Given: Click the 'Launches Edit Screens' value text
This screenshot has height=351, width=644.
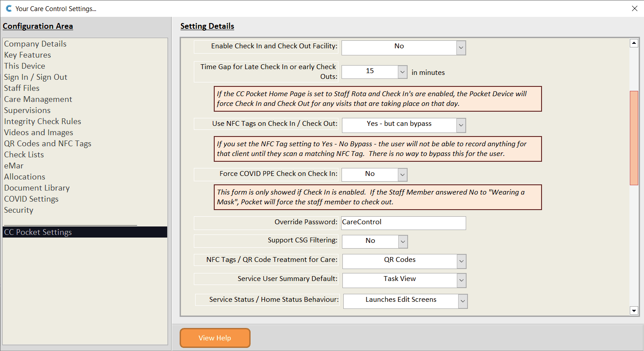Looking at the screenshot, I should (x=401, y=300).
